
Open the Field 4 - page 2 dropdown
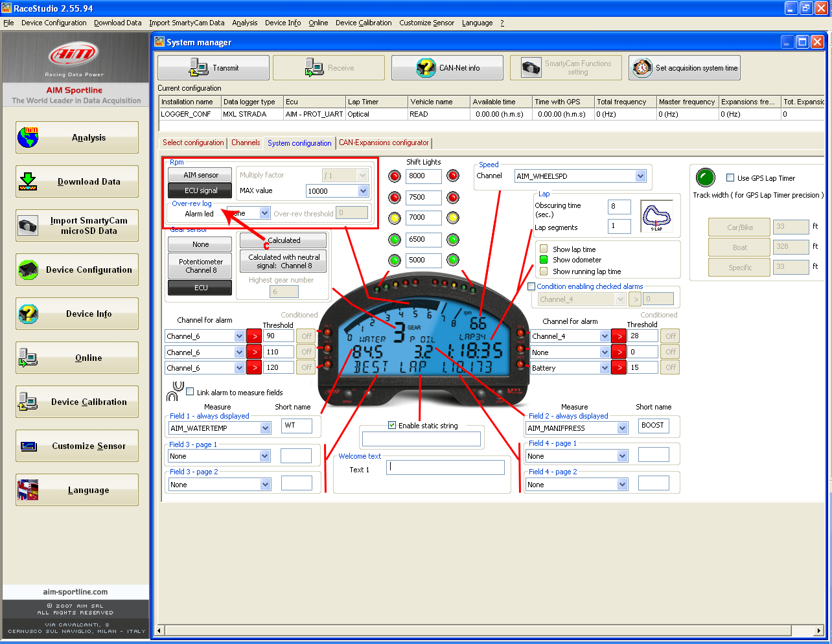pos(622,485)
